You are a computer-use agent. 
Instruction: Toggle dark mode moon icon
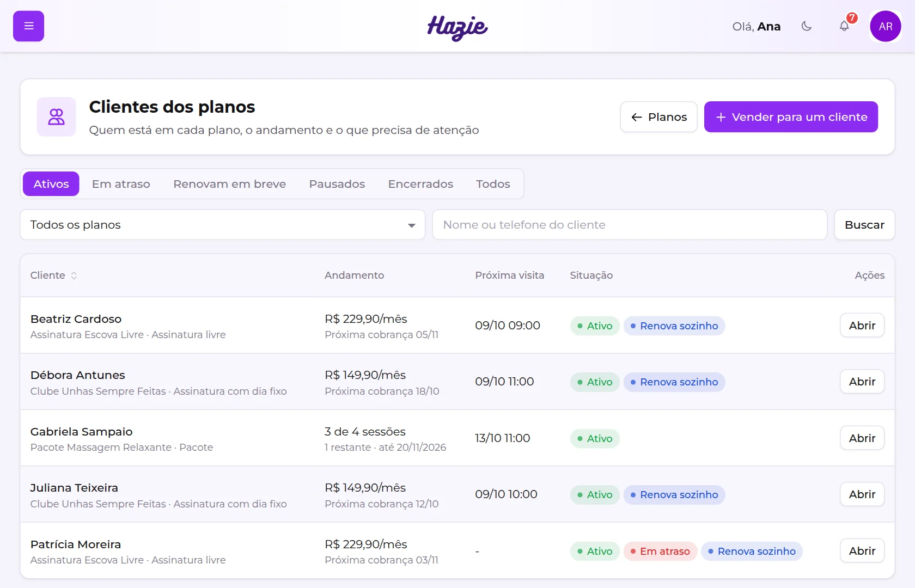pyautogui.click(x=807, y=26)
